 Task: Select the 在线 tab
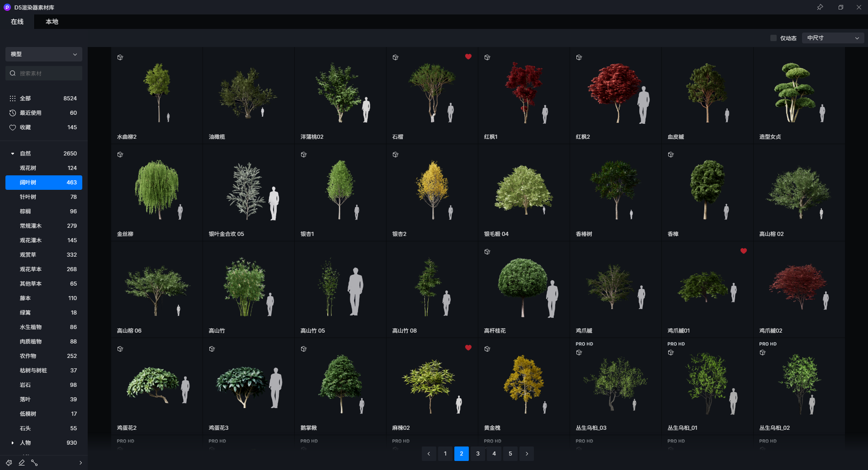point(17,22)
